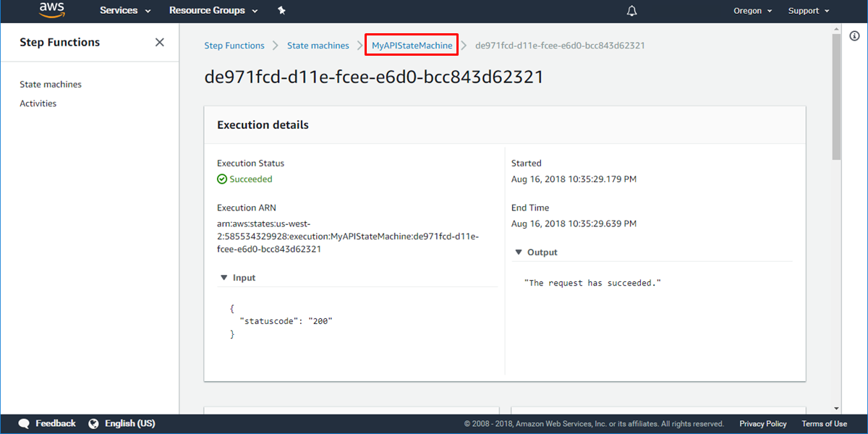868x434 pixels.
Task: Click the green Succeeded check icon
Action: [x=222, y=179]
